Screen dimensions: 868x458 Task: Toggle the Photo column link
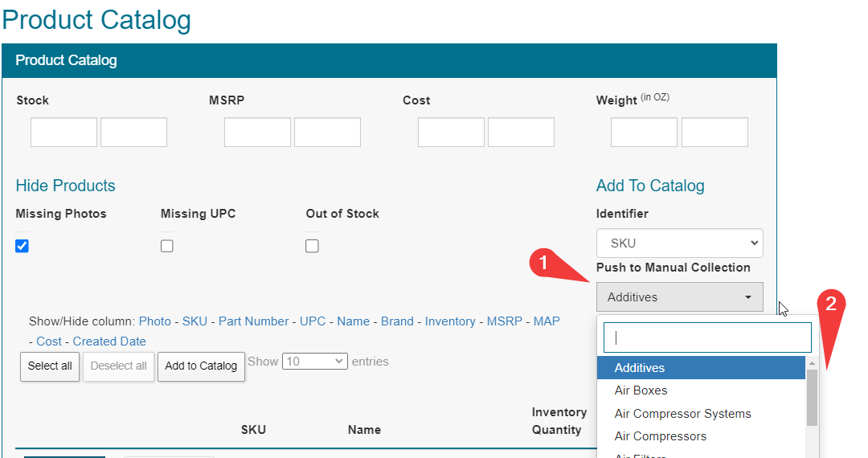click(x=155, y=321)
